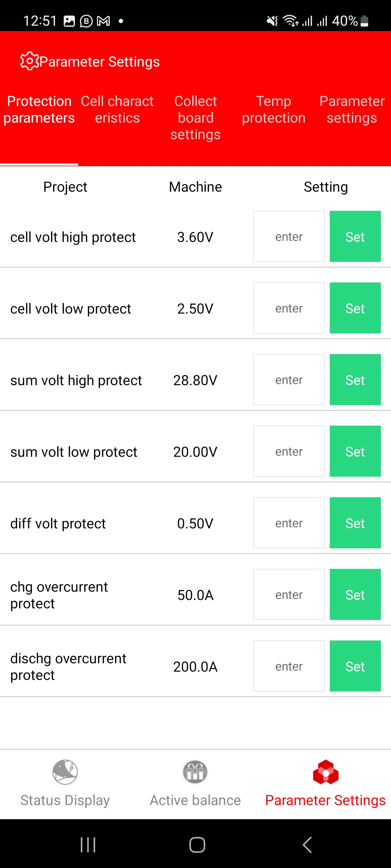Open the Status Display globe icon
This screenshot has width=391, height=868.
point(65,772)
